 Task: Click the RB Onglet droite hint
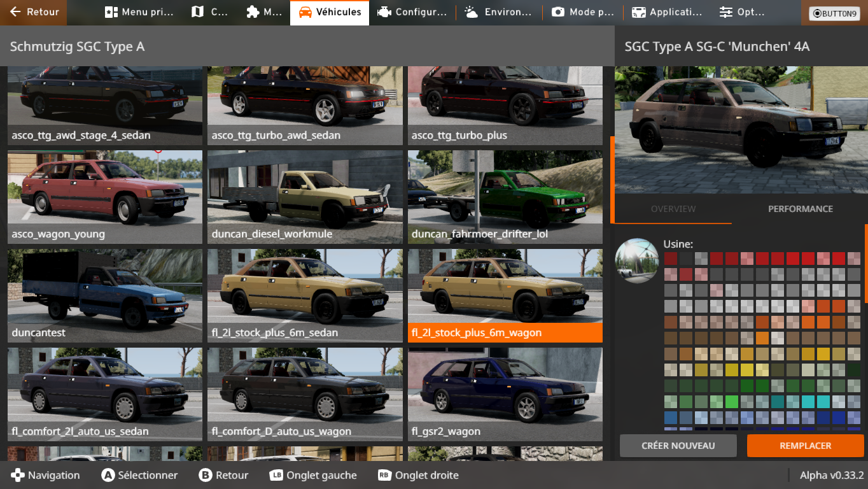click(418, 475)
